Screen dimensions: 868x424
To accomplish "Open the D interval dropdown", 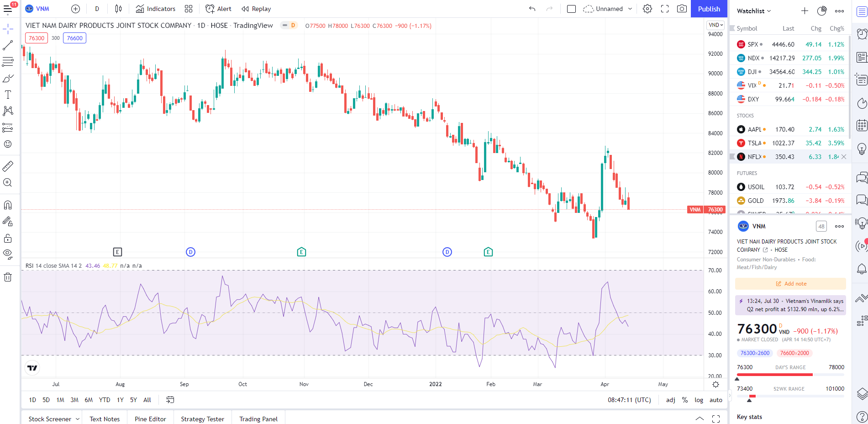I will [x=97, y=9].
